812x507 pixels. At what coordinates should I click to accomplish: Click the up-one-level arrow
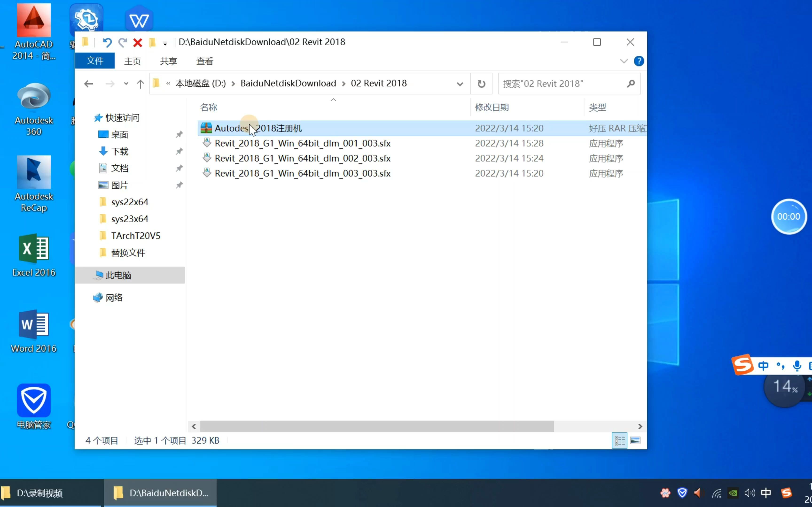click(140, 84)
